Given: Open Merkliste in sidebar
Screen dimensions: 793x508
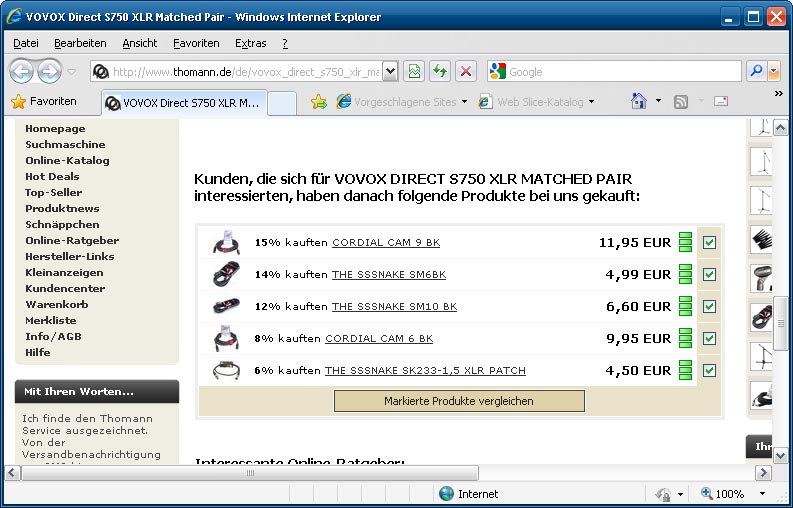Looking at the screenshot, I should click(x=51, y=320).
